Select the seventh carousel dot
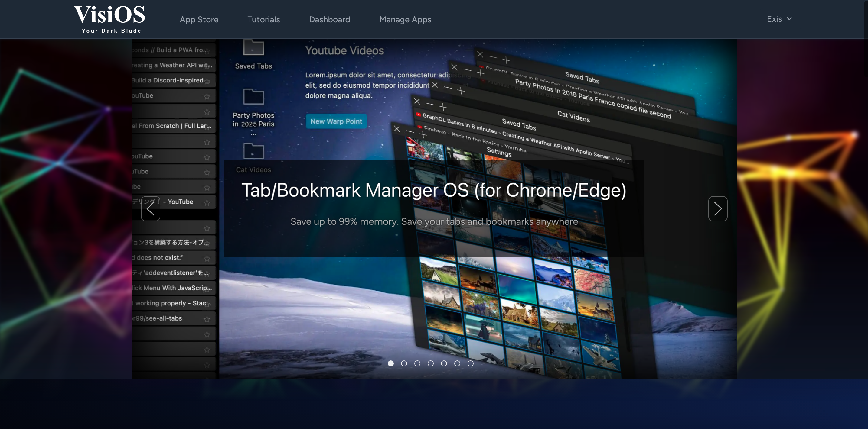This screenshot has height=429, width=868. tap(470, 363)
